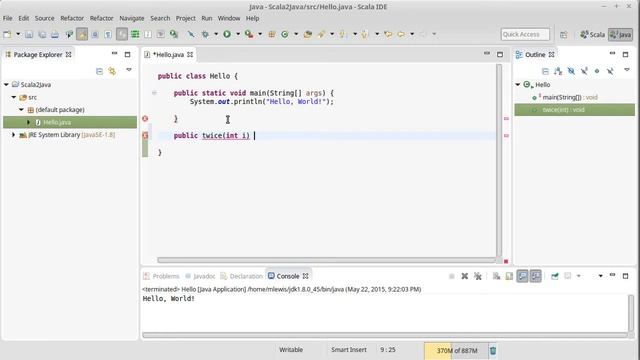Select twice(int) : void in Outline
This screenshot has height=360, width=640.
click(575, 110)
